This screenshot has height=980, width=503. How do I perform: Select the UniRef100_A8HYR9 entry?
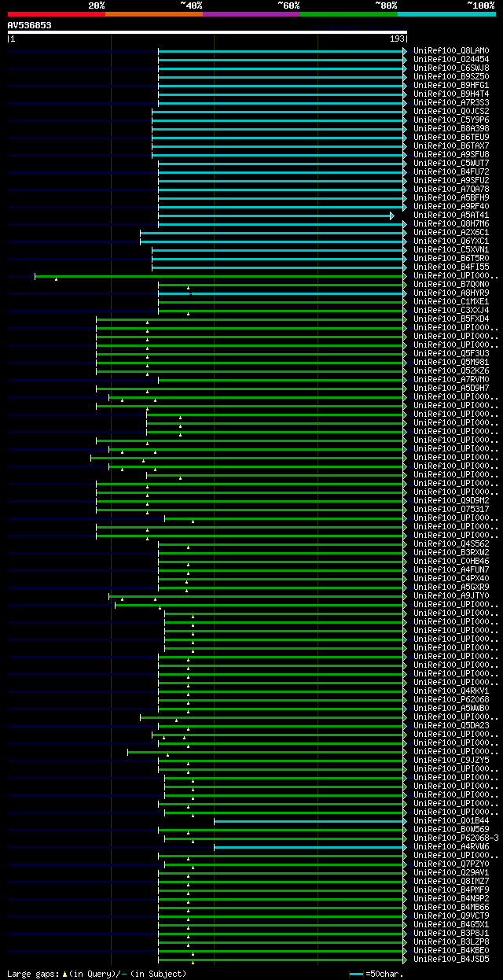[x=451, y=293]
